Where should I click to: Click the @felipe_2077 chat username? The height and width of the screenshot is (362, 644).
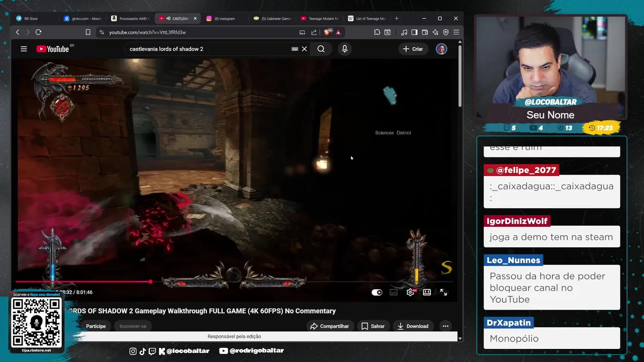526,170
